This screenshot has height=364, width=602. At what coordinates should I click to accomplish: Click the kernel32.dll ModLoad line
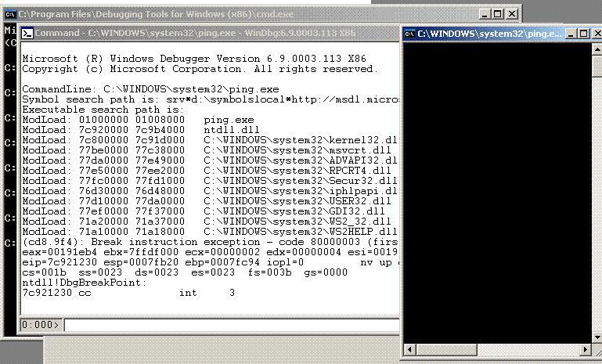click(210, 140)
